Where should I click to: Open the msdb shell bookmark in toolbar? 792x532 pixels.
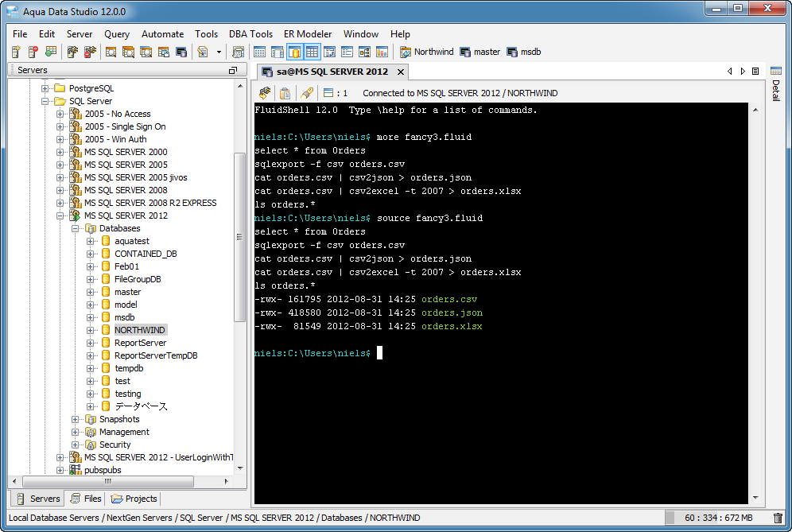pos(524,52)
